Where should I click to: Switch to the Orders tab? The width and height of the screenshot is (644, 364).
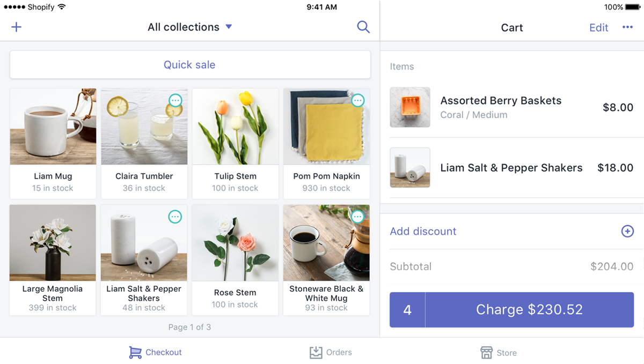click(331, 352)
